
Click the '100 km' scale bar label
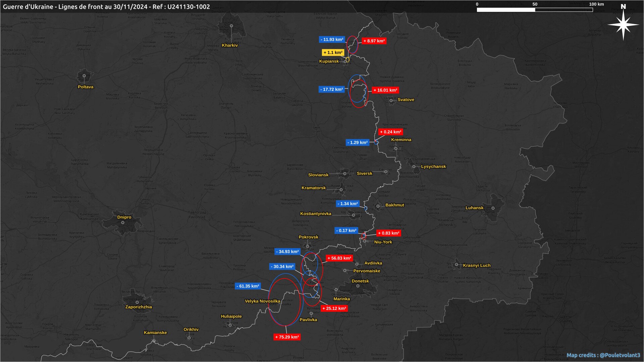[596, 4]
